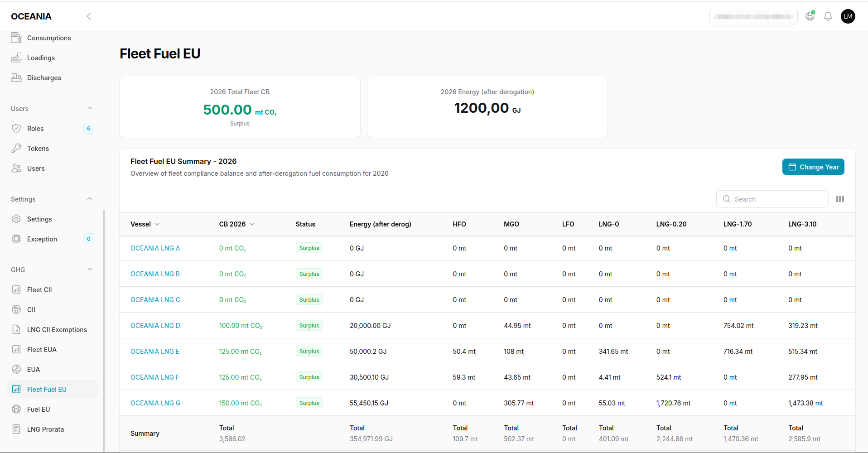Click the '55,450.15 GJ' energy cell
The width and height of the screenshot is (868, 453).
click(369, 403)
